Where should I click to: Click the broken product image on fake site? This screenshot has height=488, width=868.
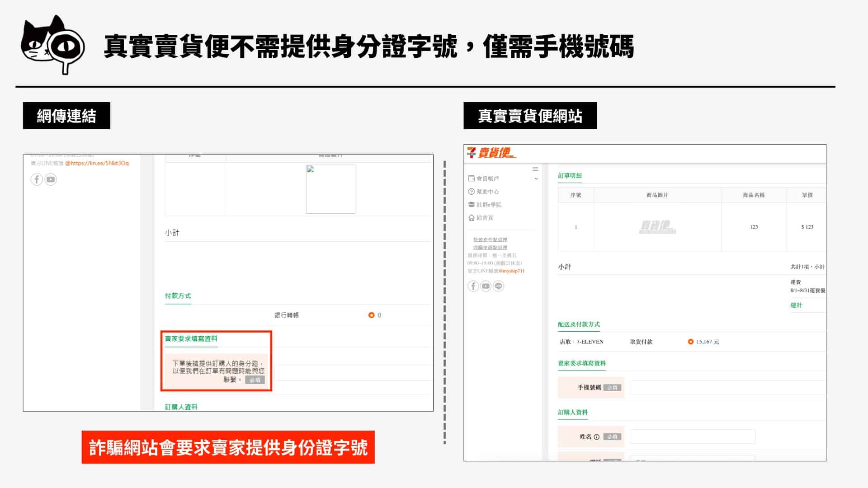330,189
